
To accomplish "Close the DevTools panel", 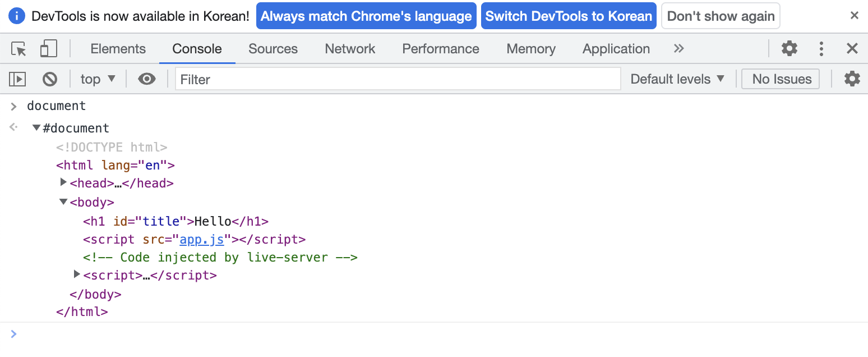I will click(852, 49).
